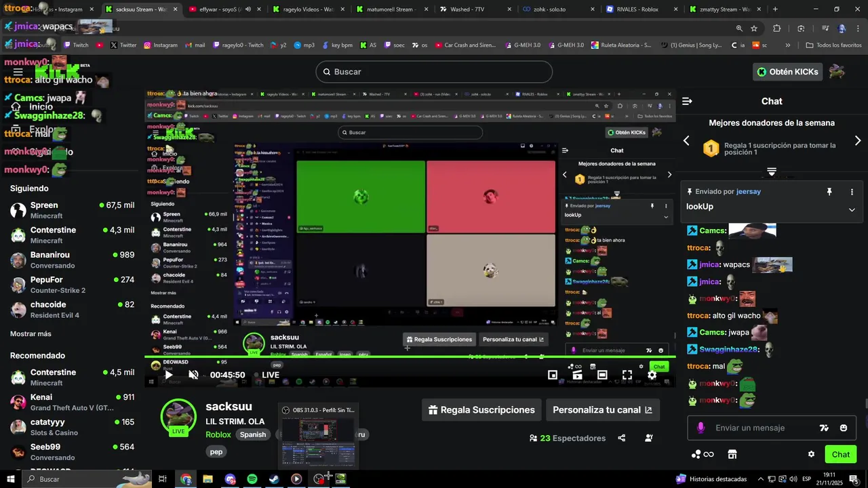
Task: Open player settings gear
Action: click(x=652, y=375)
